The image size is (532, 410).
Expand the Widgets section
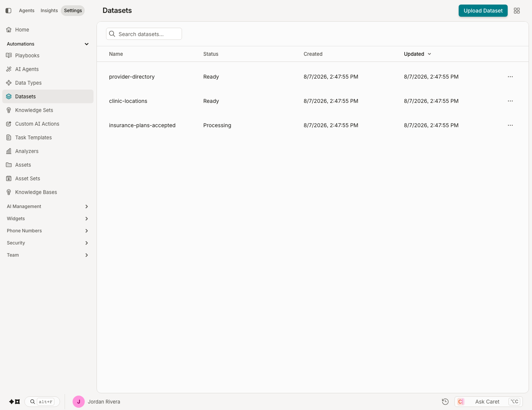point(48,219)
